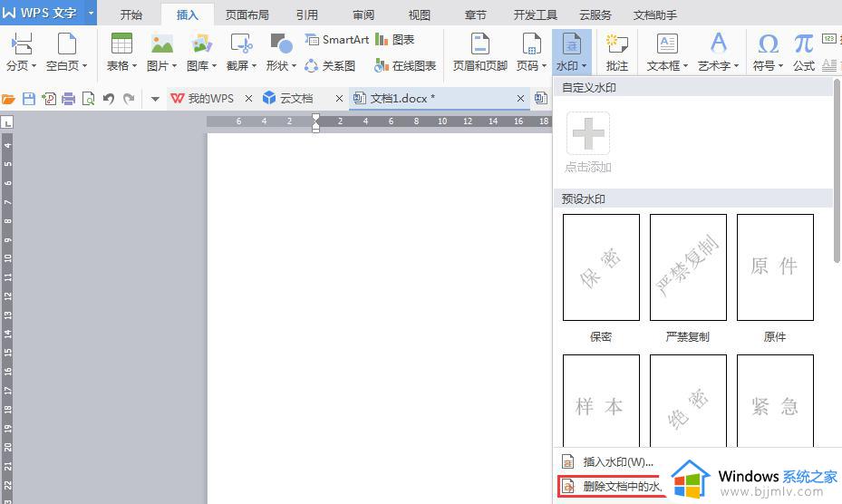The height and width of the screenshot is (504, 842).
Task: Click the 符号 symbol omega icon
Action: point(768,44)
